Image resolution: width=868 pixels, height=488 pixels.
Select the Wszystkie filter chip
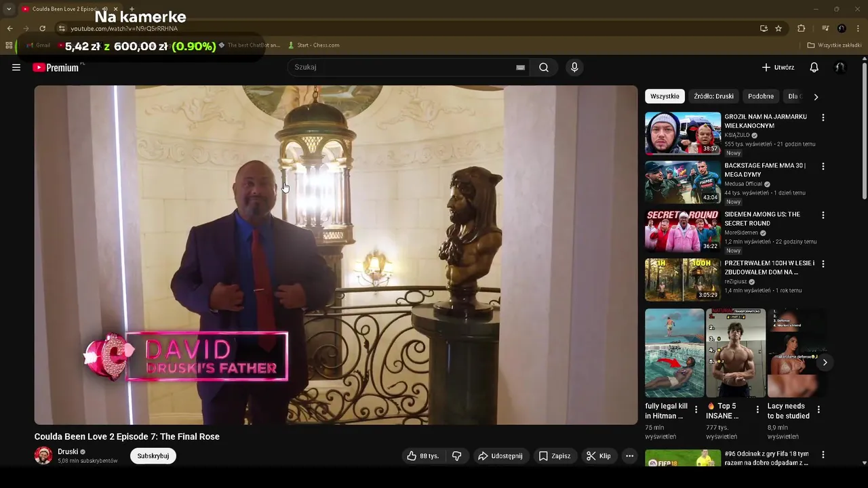[x=665, y=96]
